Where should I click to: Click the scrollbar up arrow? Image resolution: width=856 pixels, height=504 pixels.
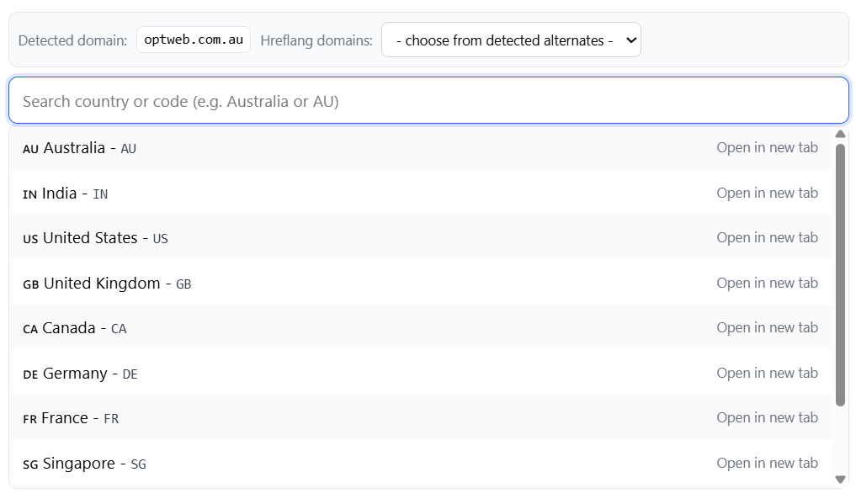840,133
